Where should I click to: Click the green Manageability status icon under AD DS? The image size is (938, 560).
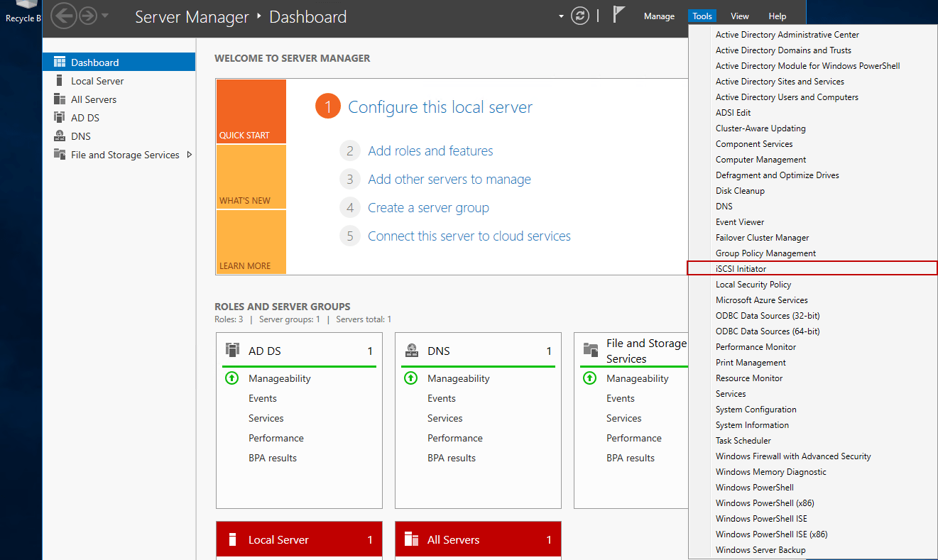point(231,378)
